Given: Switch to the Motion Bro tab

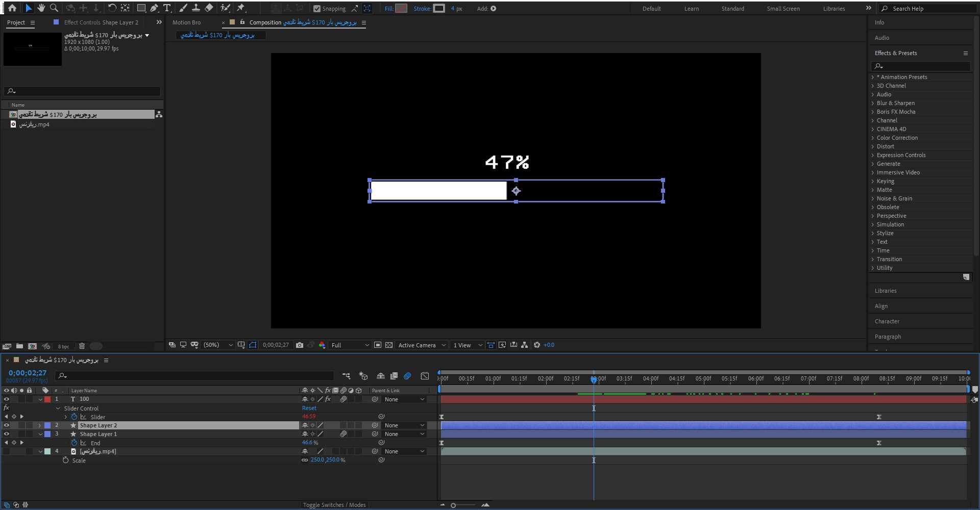Looking at the screenshot, I should coord(186,22).
